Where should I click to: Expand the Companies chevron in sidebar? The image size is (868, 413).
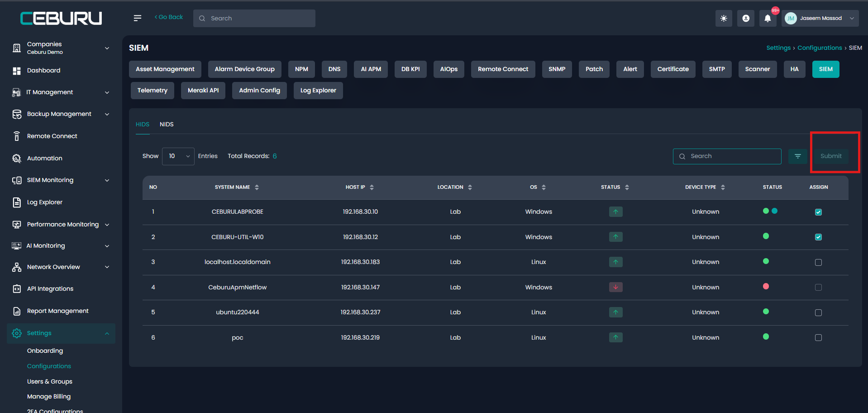coord(107,48)
